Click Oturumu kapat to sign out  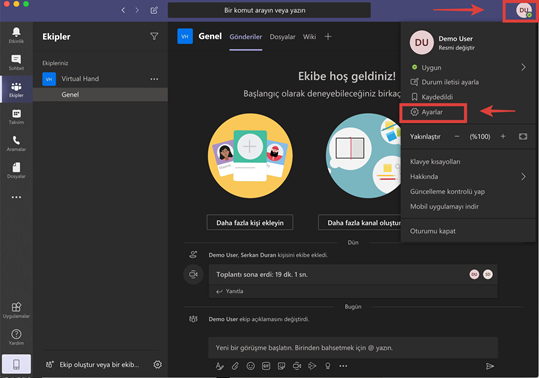click(432, 231)
